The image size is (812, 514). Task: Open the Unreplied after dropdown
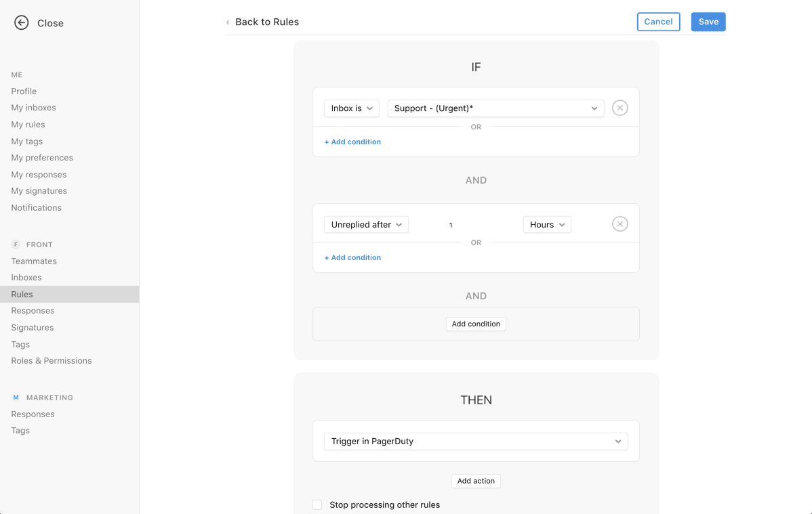366,225
